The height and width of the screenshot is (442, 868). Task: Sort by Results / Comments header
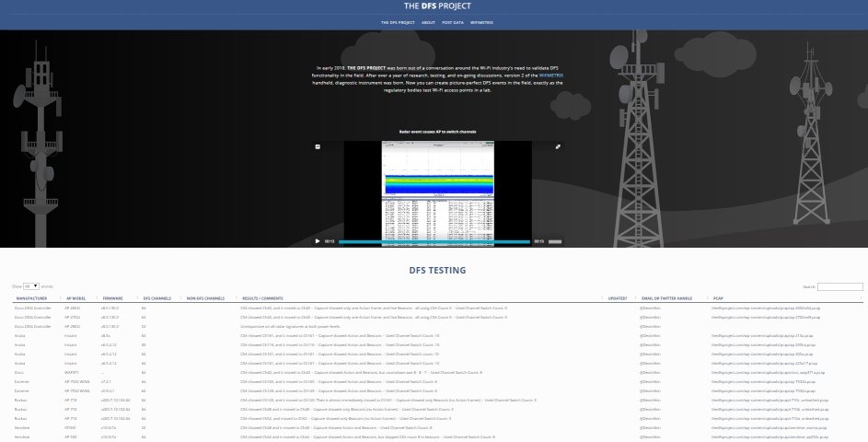(x=262, y=298)
